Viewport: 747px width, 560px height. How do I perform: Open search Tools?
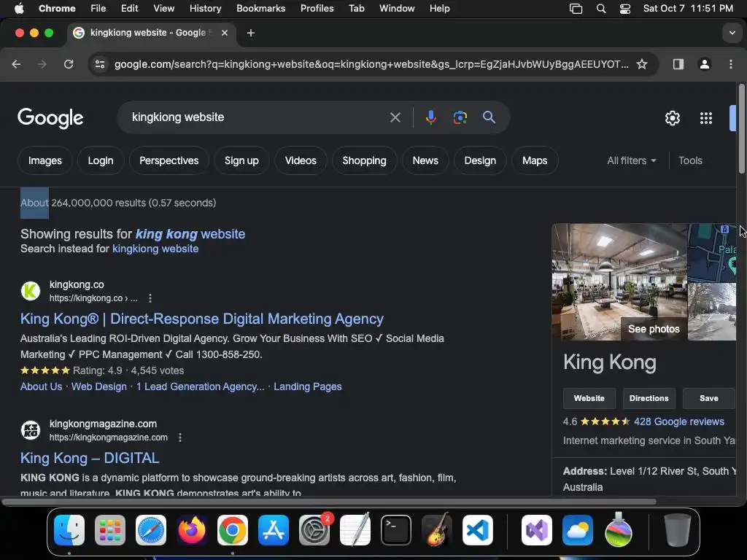(690, 160)
